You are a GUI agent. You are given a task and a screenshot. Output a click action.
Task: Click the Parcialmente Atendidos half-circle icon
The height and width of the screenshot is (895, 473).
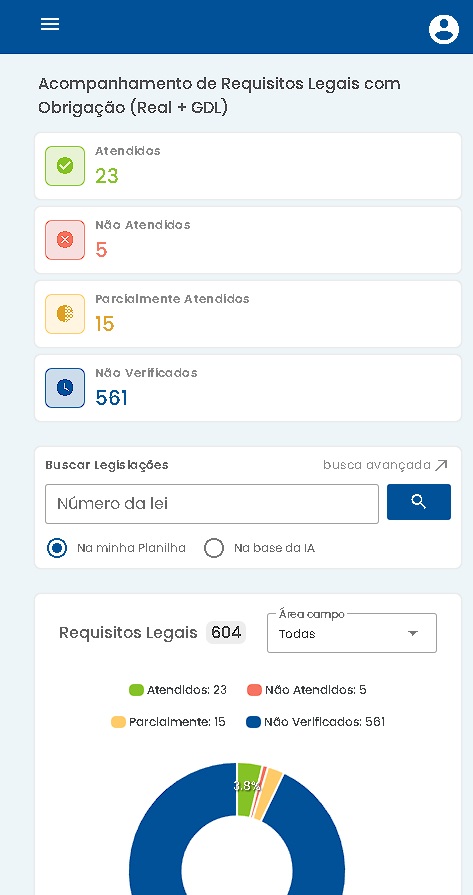coord(65,314)
